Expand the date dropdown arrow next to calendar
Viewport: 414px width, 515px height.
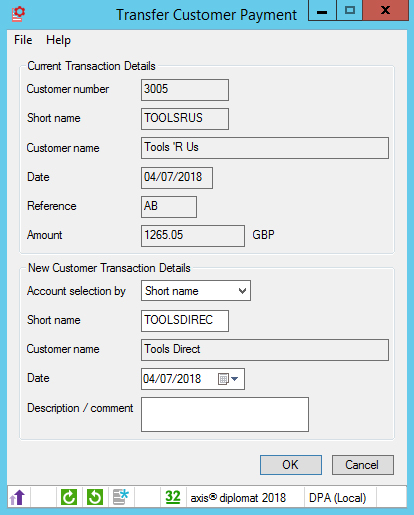(x=235, y=379)
